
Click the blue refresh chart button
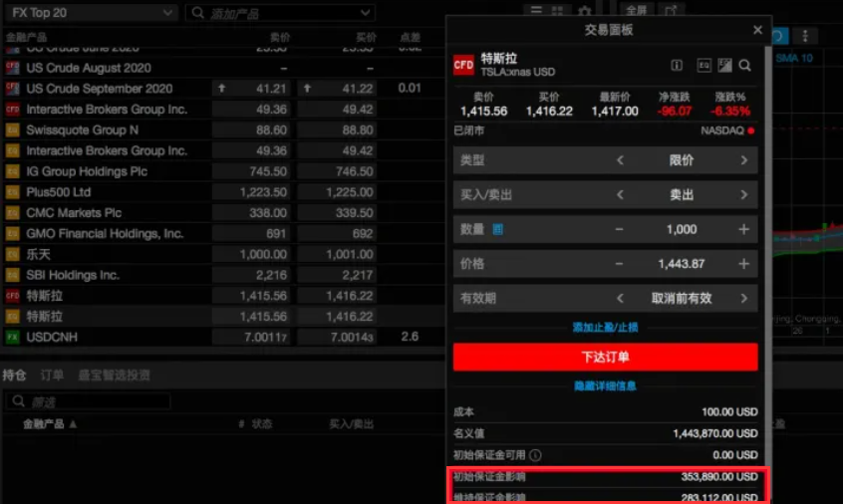click(x=779, y=36)
